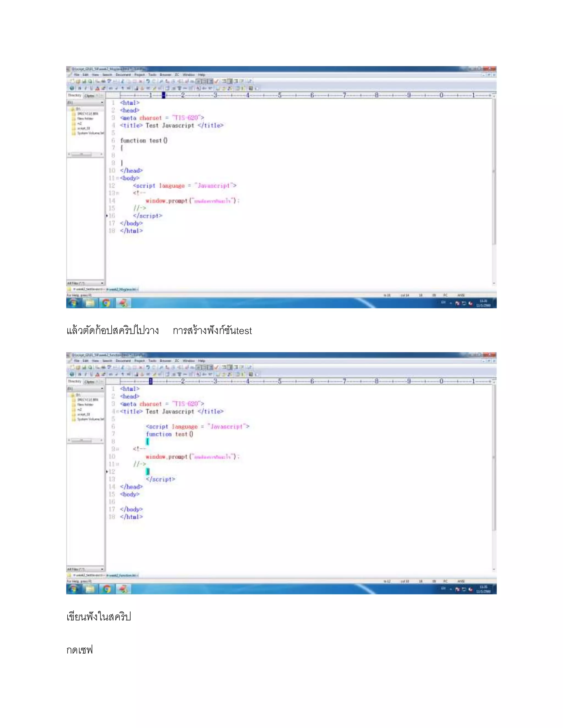Select $RECYCLE.BIN folder in upper window tree
Screen dimensions: 563x728
pos(87,114)
